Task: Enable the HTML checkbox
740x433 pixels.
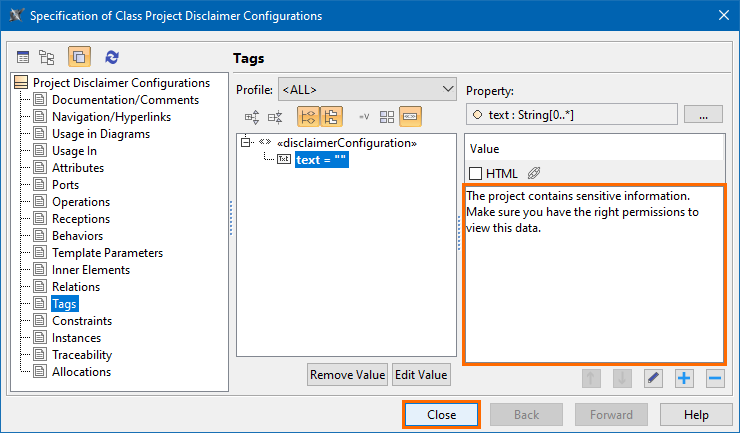Action: 476,173
